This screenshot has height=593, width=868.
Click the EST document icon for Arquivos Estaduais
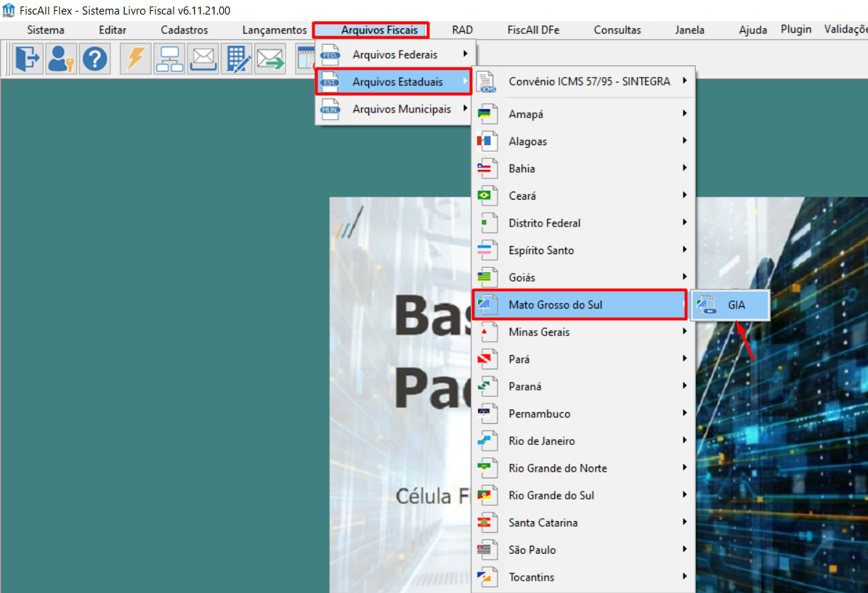[x=330, y=82]
